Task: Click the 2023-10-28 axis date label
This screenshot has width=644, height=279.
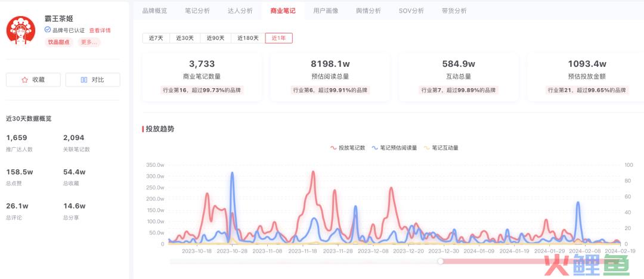Action: [x=232, y=250]
